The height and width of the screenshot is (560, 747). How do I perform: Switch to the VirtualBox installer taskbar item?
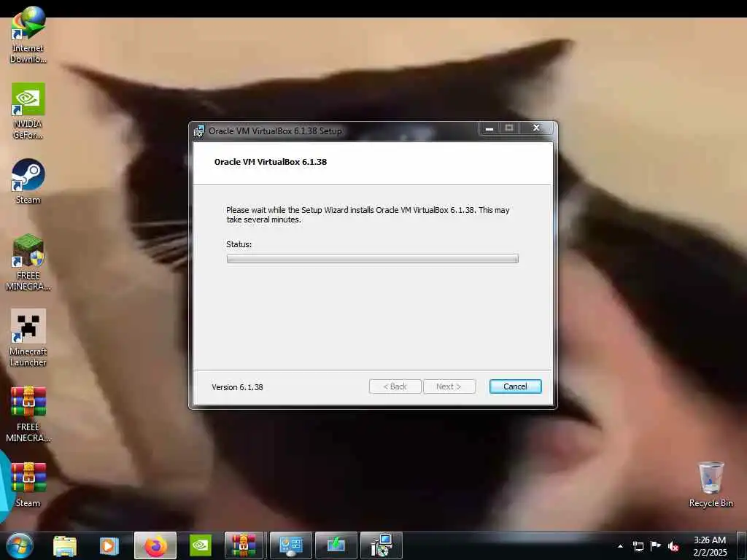(381, 545)
